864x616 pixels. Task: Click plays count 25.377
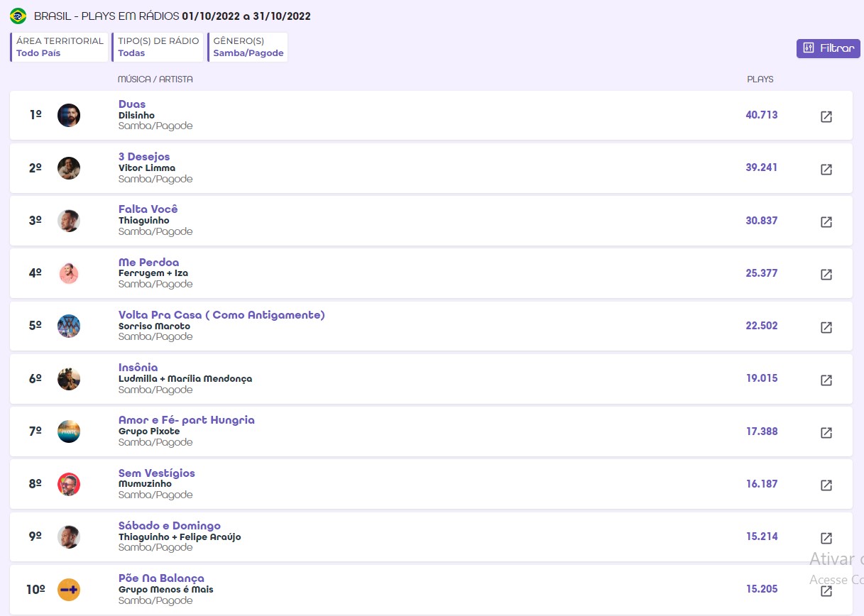tap(762, 273)
